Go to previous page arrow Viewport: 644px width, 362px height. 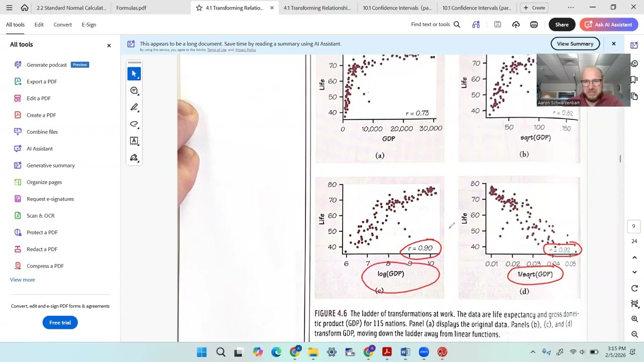[x=634, y=257]
